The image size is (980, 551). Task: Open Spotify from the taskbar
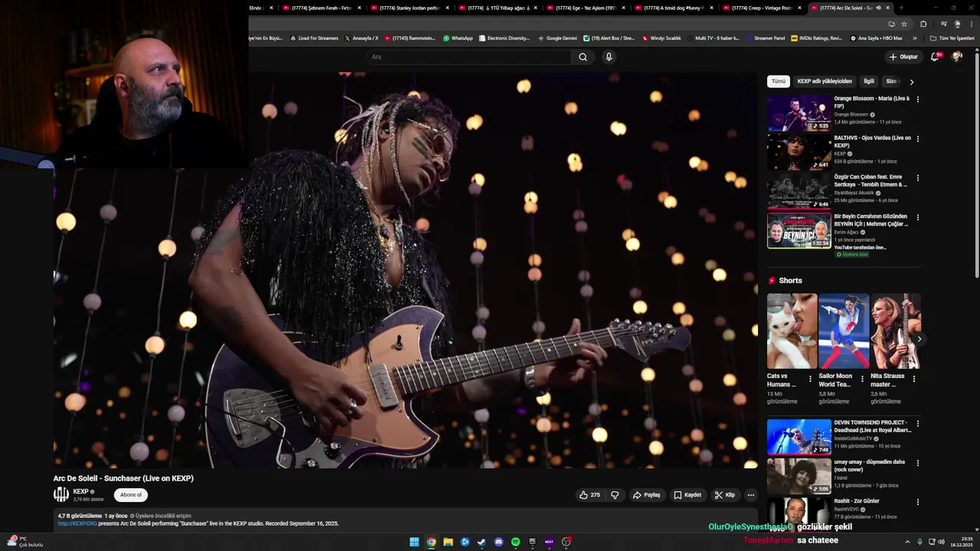(x=515, y=542)
